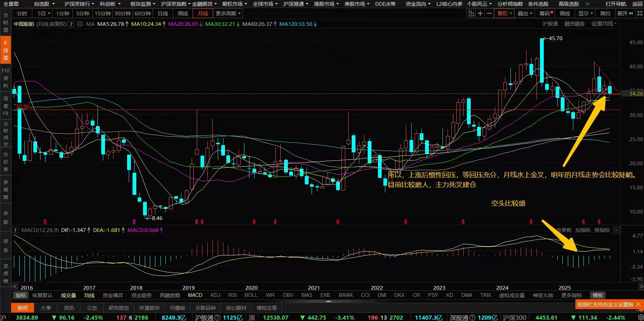Toggle the 两融差额 indicator

170,295
